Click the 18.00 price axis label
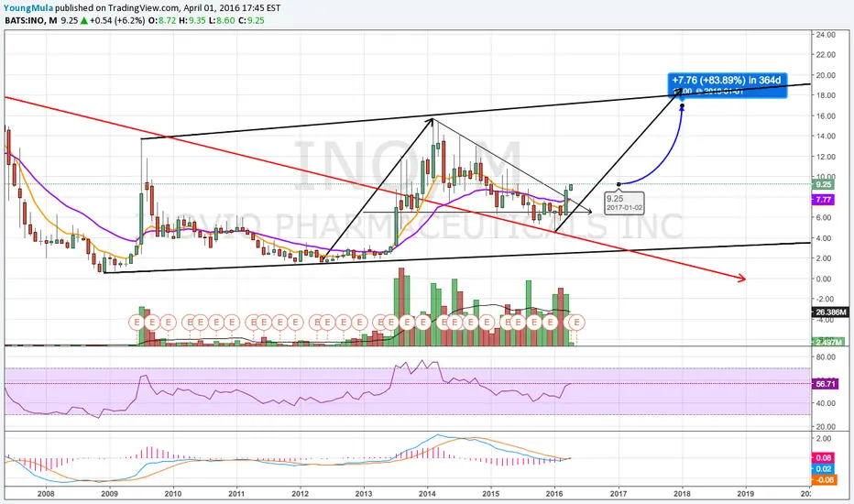The image size is (854, 504). (825, 95)
